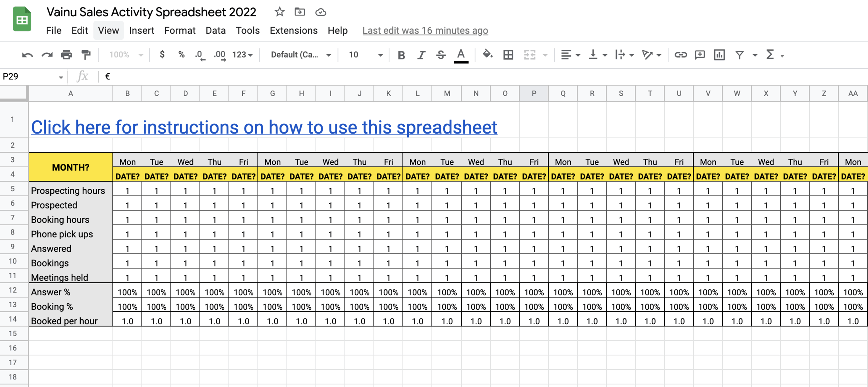Select column P header
Viewport: 868px width, 387px height.
534,93
